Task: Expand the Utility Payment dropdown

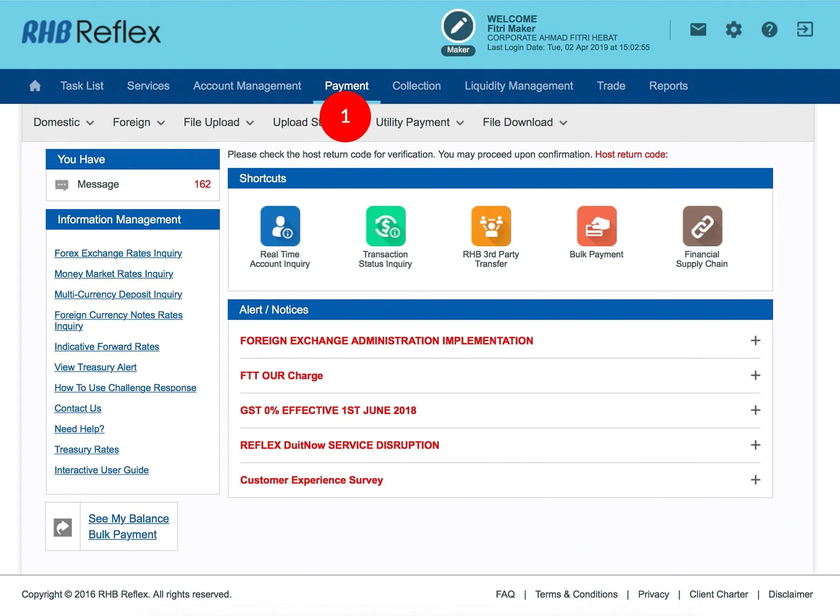Action: pos(420,122)
